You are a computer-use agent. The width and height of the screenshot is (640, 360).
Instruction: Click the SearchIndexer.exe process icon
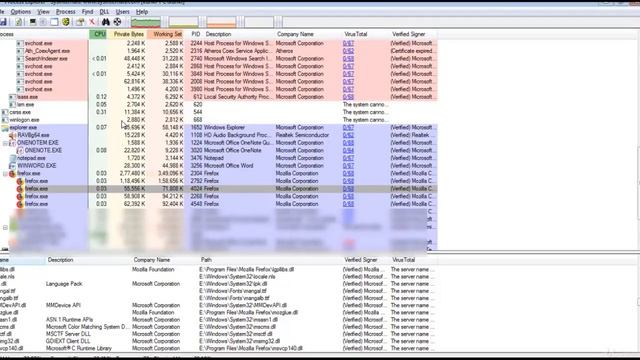coord(20,59)
